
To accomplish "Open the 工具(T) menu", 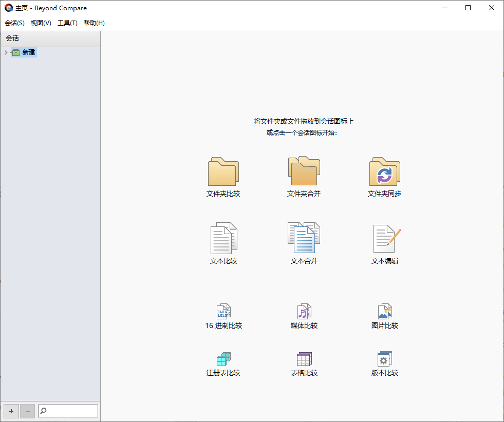I will pyautogui.click(x=67, y=23).
